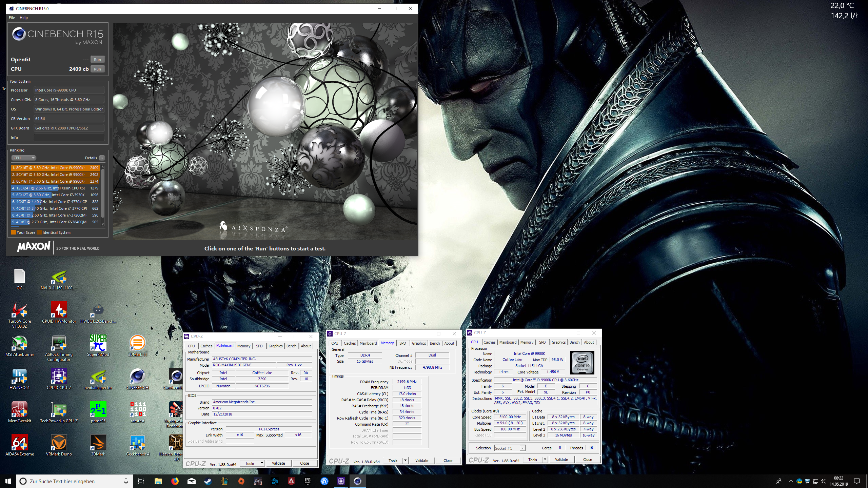The image size is (868, 488).
Task: Click the Cinebench rendered scene preview
Action: coord(265,131)
